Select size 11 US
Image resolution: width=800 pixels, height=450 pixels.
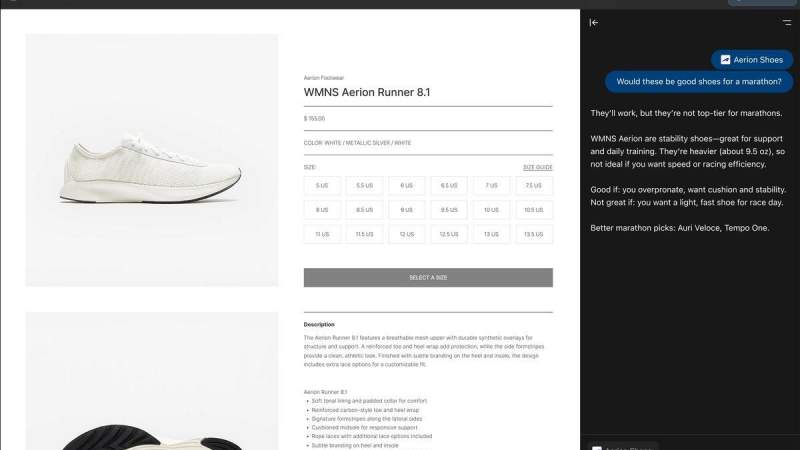tap(322, 235)
